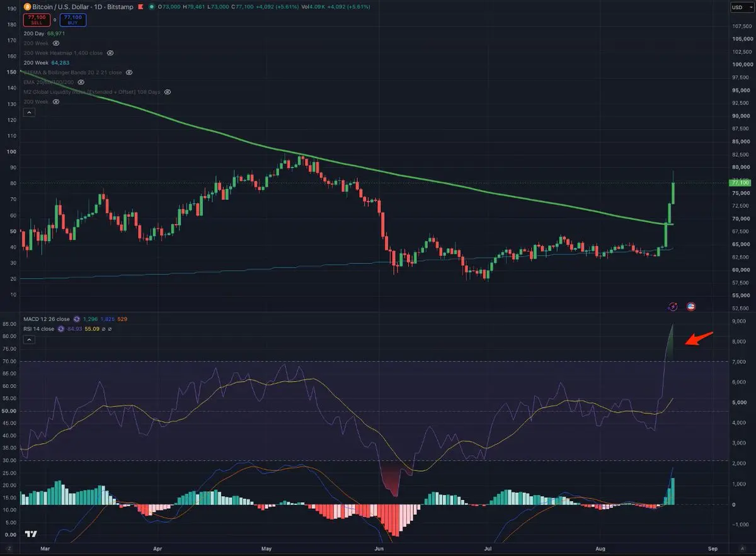The image size is (756, 556).
Task: Select the MACD 12 26 close legend
Action: pos(47,319)
